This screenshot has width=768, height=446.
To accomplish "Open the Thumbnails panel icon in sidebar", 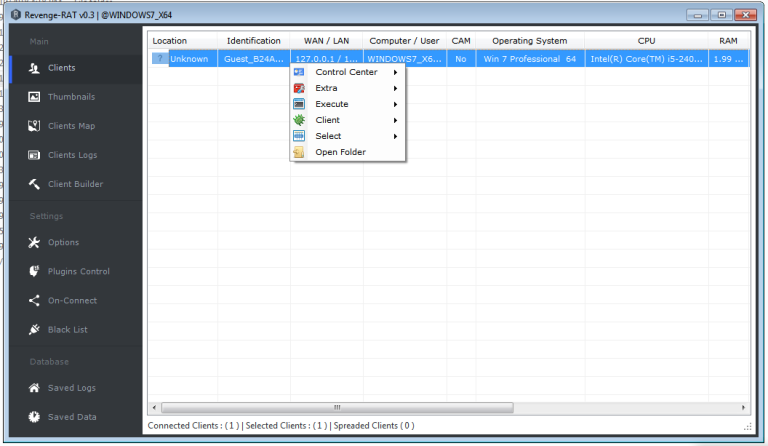I will (34, 97).
